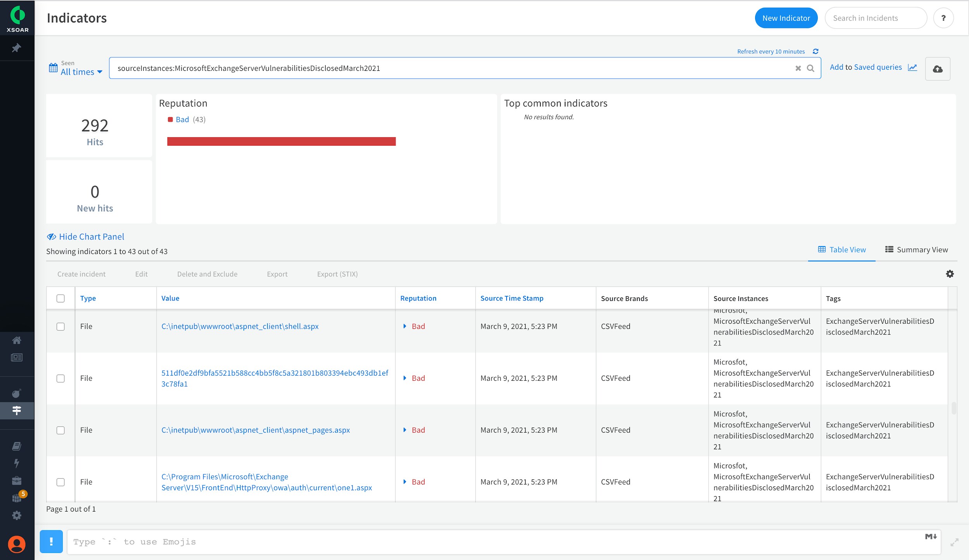Sort by Type column header

[88, 298]
